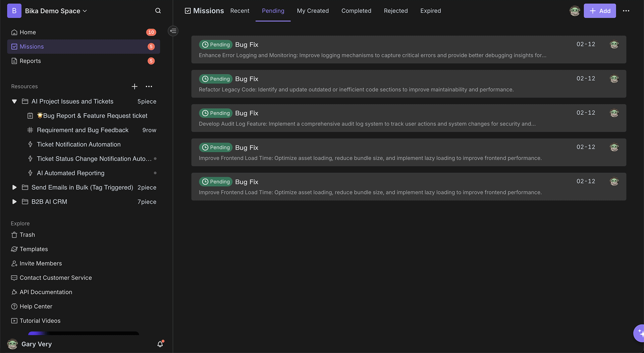Open the notification bell icon
644x353 pixels.
click(x=160, y=344)
